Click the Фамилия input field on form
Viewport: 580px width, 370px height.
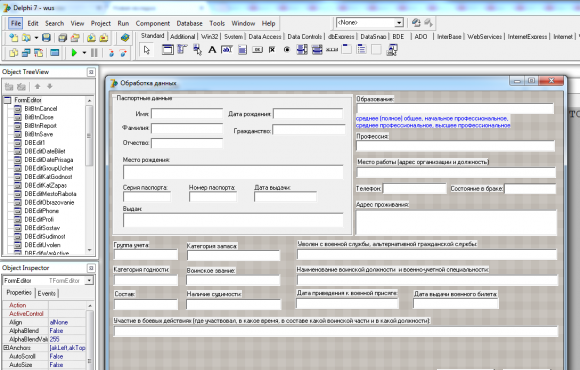[187, 128]
